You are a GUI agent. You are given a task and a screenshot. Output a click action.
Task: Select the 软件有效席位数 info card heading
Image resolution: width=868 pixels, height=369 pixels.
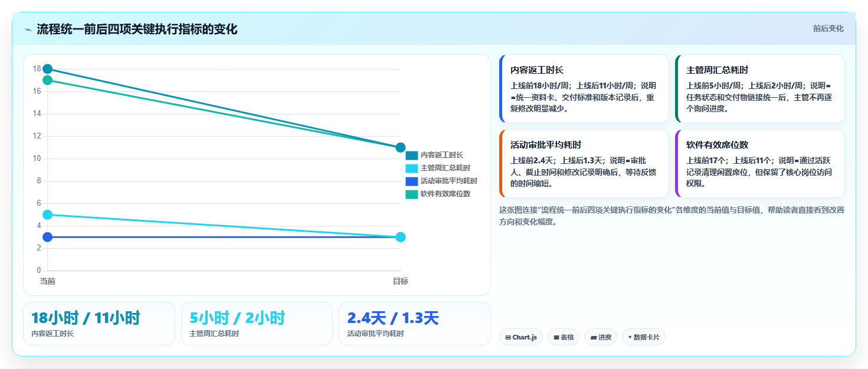pos(718,144)
